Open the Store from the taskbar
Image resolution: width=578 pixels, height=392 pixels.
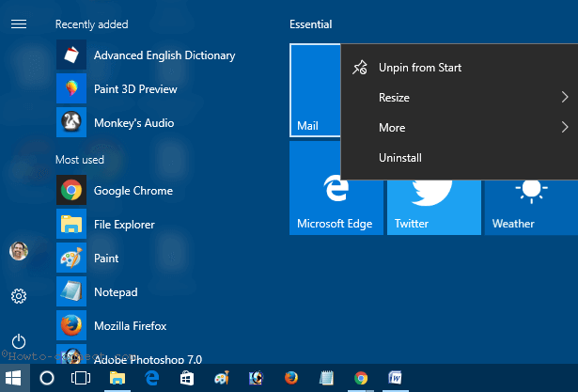point(186,378)
